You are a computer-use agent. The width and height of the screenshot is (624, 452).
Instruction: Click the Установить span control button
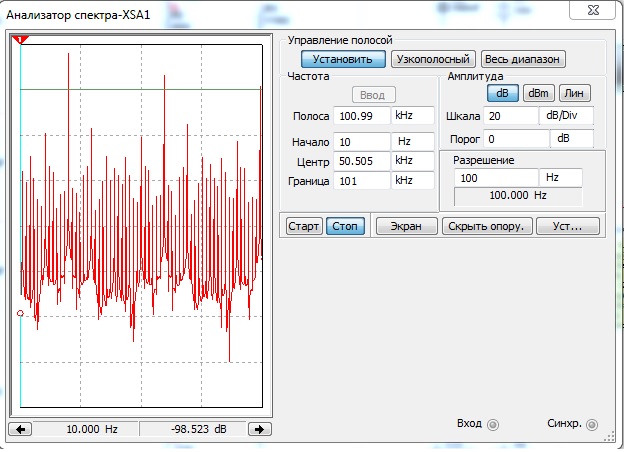coord(343,59)
